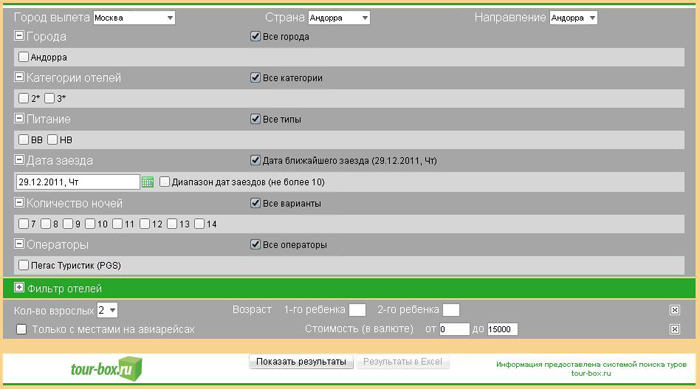Open the Направление dropdown
This screenshot has height=389, width=700.
click(x=573, y=18)
